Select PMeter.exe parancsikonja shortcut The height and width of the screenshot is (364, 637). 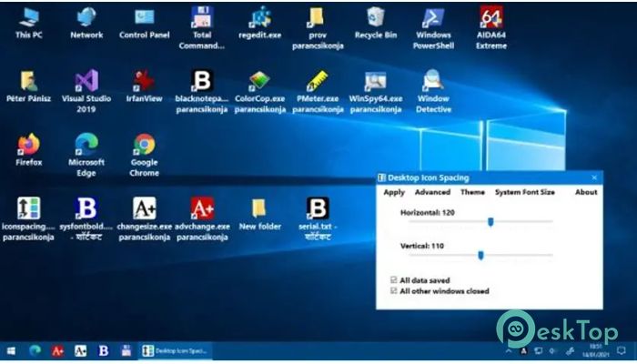(x=318, y=91)
